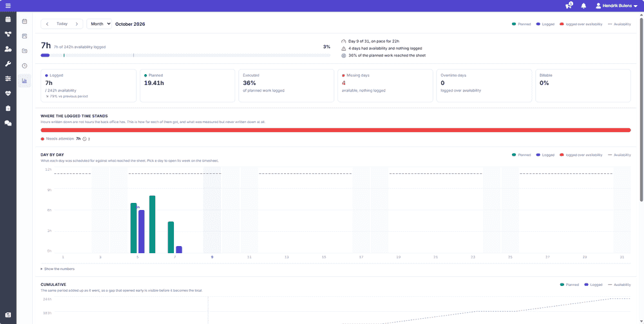Select the green planned bar for day 5

[x=133, y=228]
